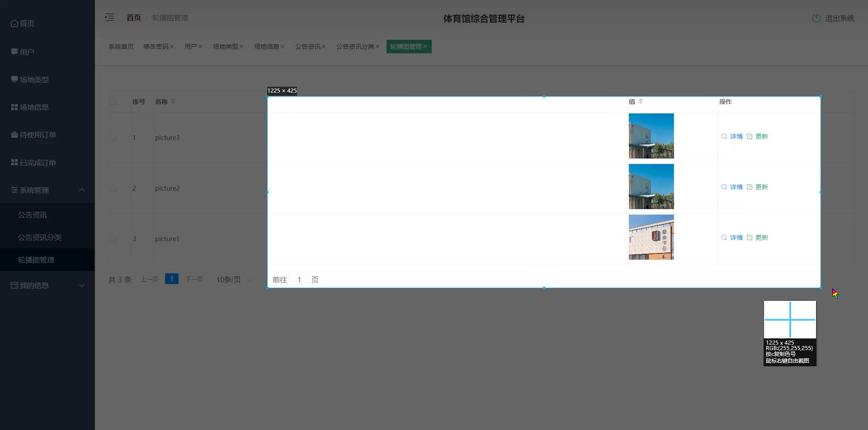Click the 场地信息 grid icon
868x430 pixels.
(14, 107)
